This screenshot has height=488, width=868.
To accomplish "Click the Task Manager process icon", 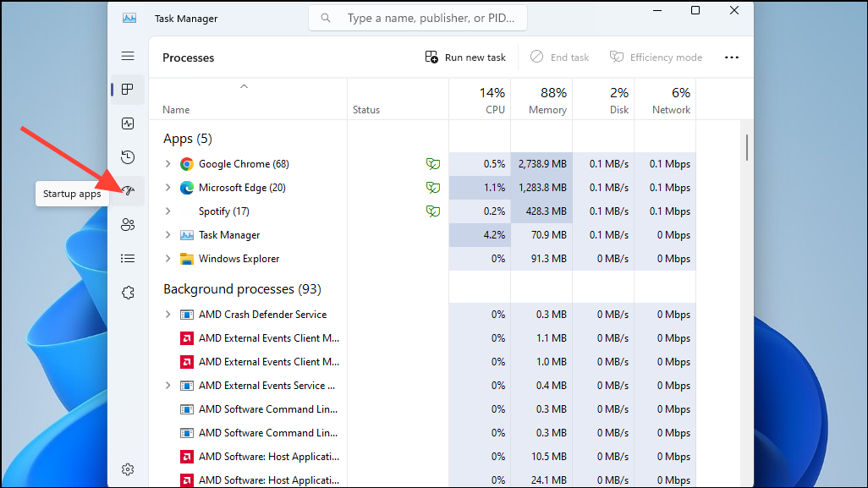I will pyautogui.click(x=187, y=235).
